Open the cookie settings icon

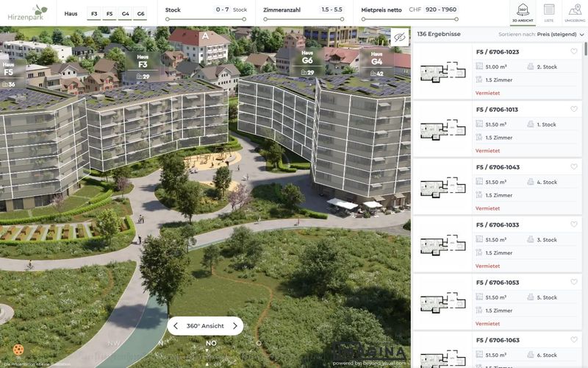coord(18,350)
